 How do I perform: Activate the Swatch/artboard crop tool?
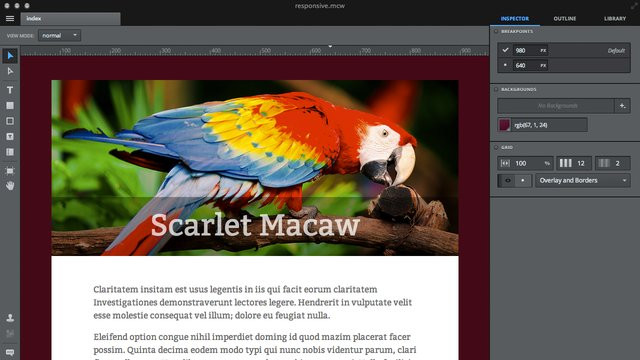tap(10, 171)
